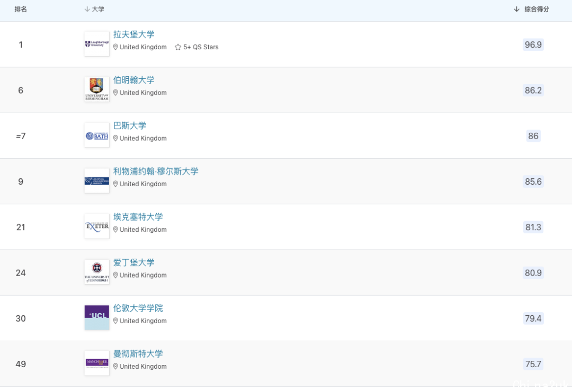The width and height of the screenshot is (572, 392).
Task: Open the 埃克塞特大学 university link
Action: 138,217
